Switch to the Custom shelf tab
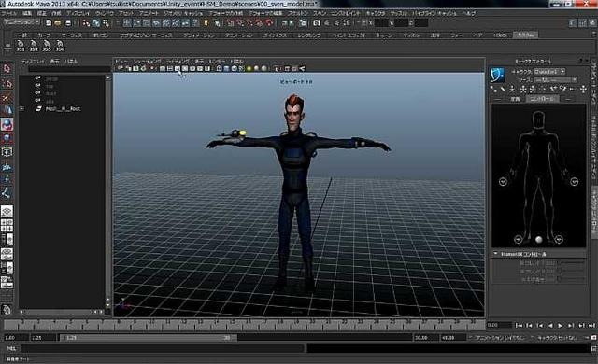This screenshot has width=598, height=364. pos(525,35)
